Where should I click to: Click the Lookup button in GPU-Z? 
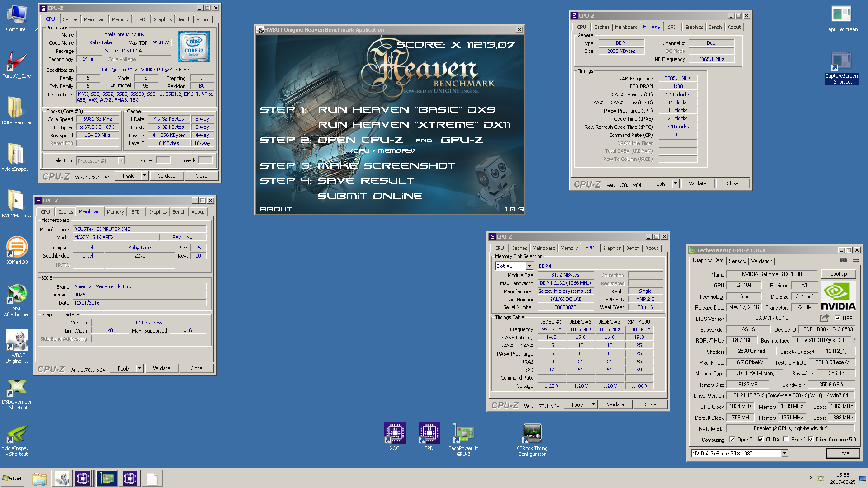pos(838,274)
